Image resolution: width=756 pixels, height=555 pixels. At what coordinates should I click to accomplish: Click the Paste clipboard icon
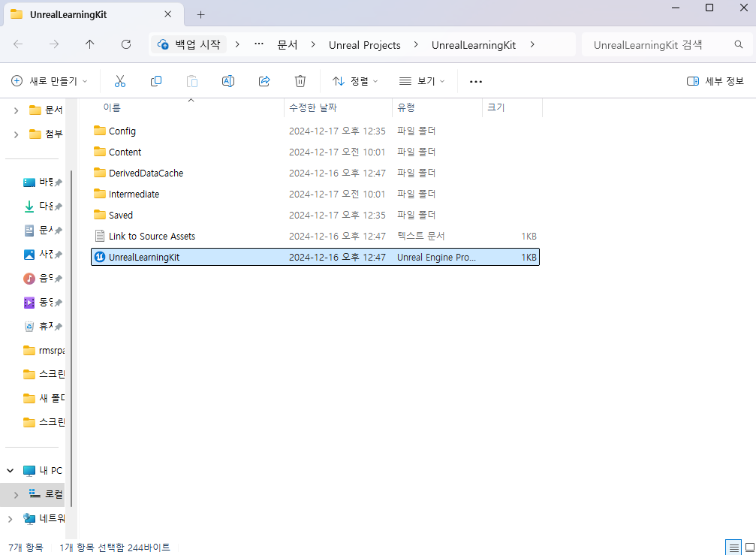point(192,81)
